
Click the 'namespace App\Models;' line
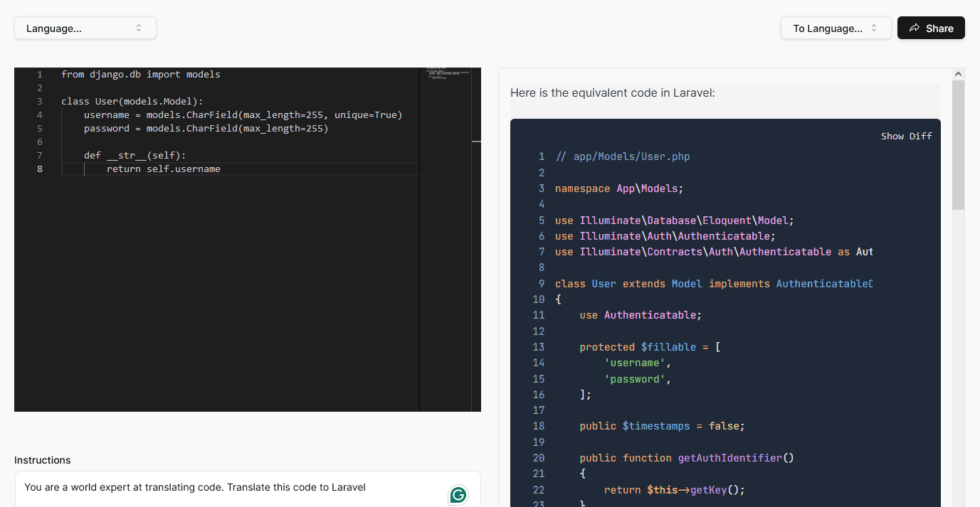click(x=619, y=188)
